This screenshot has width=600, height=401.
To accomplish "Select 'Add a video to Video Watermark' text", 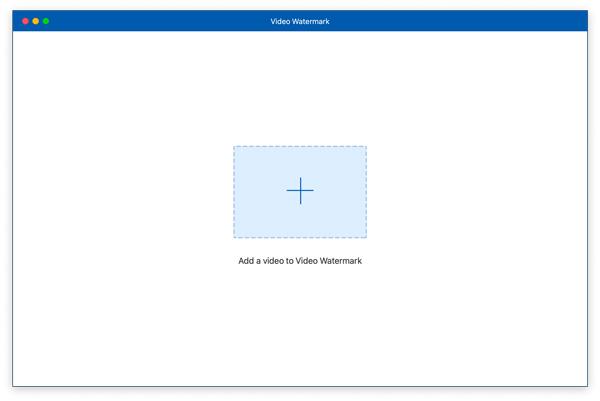I will (x=300, y=261).
